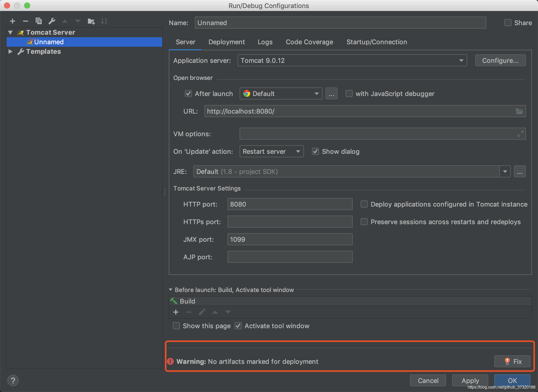Click the Build hammer icon
This screenshot has width=538, height=392.
[174, 301]
